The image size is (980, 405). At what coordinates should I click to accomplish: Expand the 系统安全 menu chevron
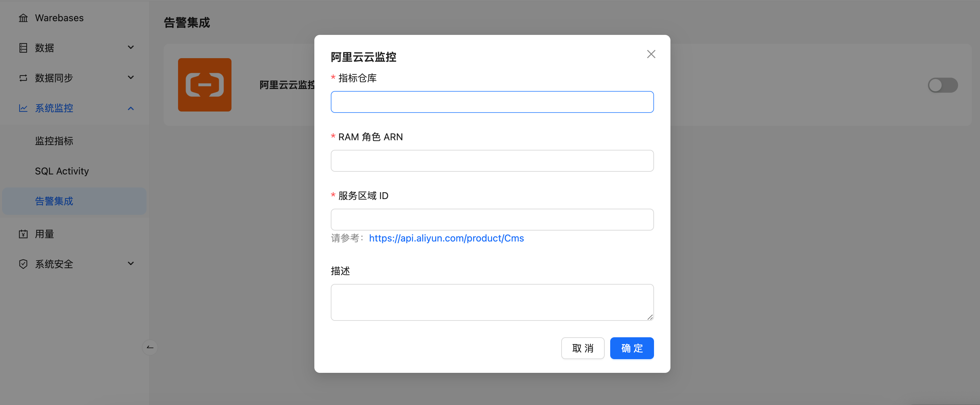click(130, 263)
